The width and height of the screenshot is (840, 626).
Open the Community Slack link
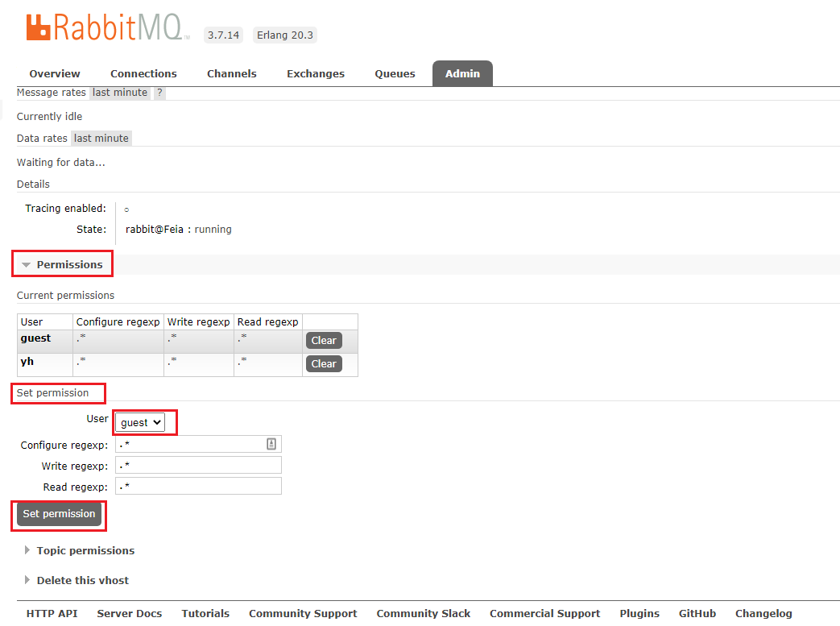424,613
